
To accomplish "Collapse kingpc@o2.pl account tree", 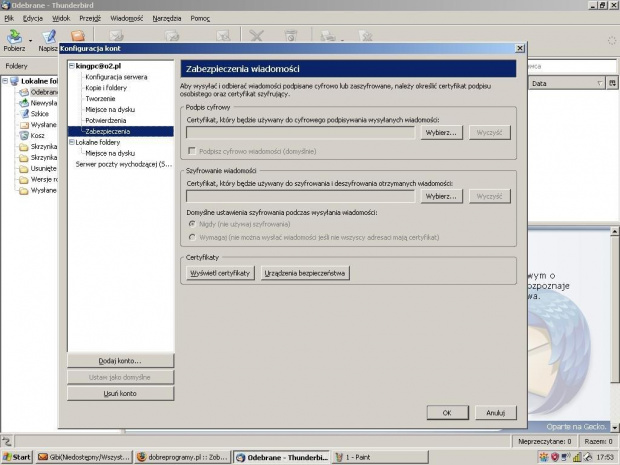I will click(x=72, y=66).
